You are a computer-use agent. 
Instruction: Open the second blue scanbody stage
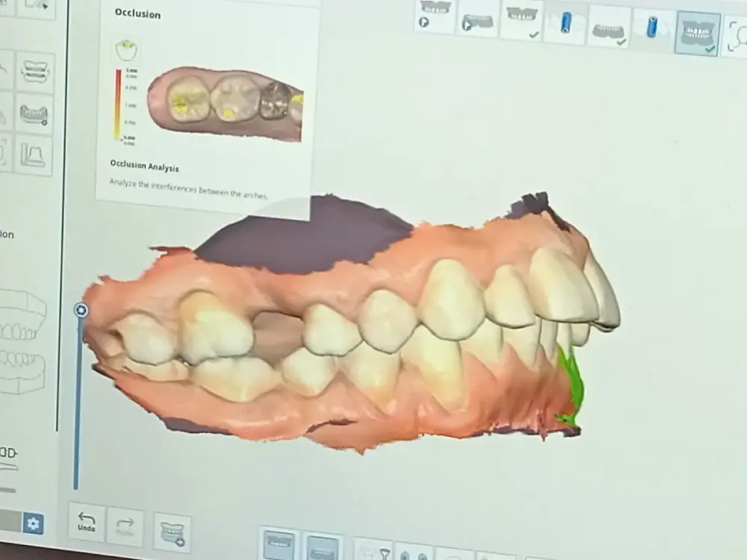click(652, 30)
